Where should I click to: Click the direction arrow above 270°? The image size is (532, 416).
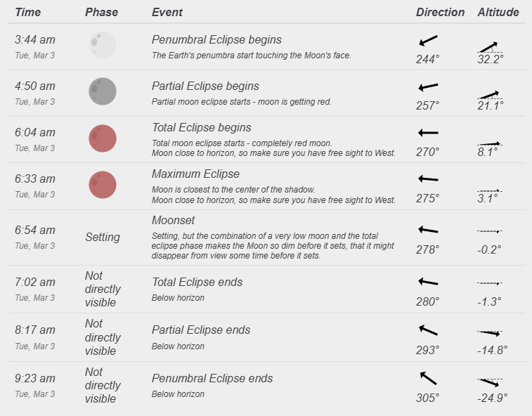click(x=428, y=132)
